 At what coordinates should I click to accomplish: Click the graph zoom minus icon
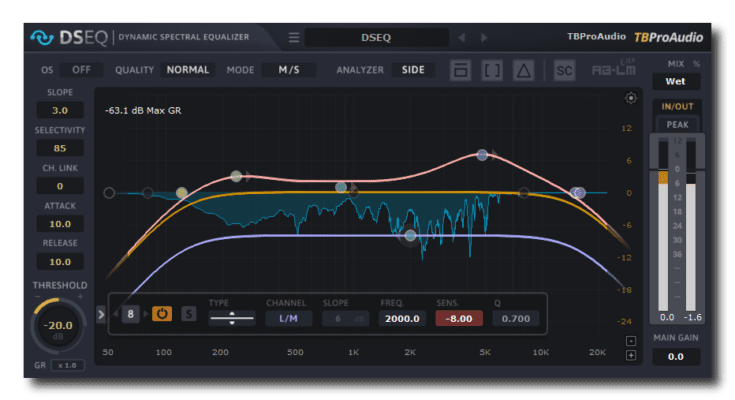pos(630,341)
